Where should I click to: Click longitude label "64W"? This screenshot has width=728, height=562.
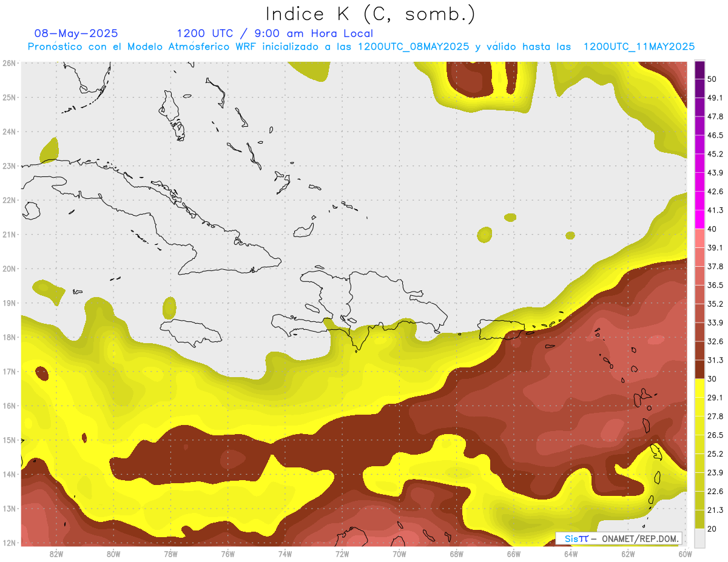(x=570, y=554)
